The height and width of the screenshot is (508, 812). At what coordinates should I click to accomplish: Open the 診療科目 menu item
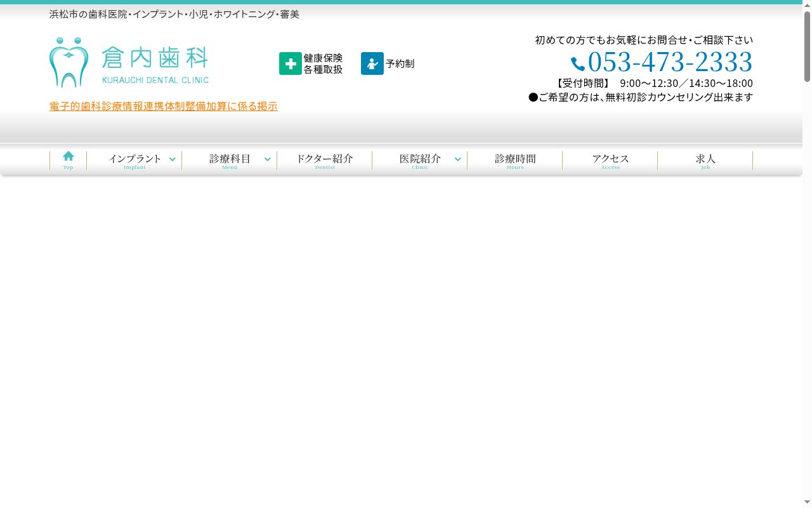click(x=230, y=160)
